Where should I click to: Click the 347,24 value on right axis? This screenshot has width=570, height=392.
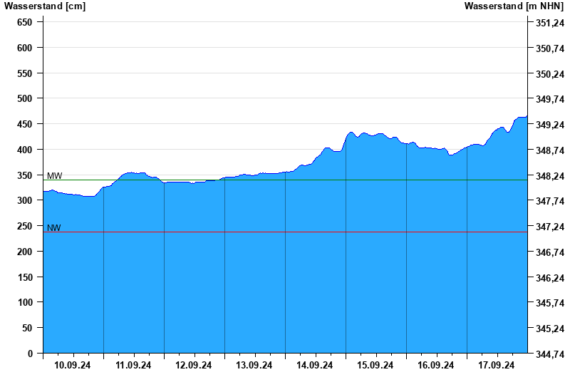point(550,227)
